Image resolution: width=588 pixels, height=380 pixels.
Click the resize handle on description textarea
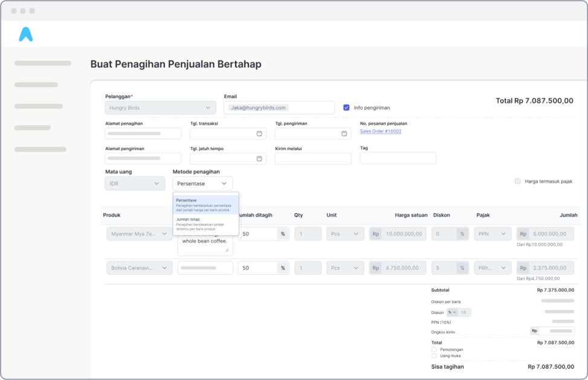[227, 250]
